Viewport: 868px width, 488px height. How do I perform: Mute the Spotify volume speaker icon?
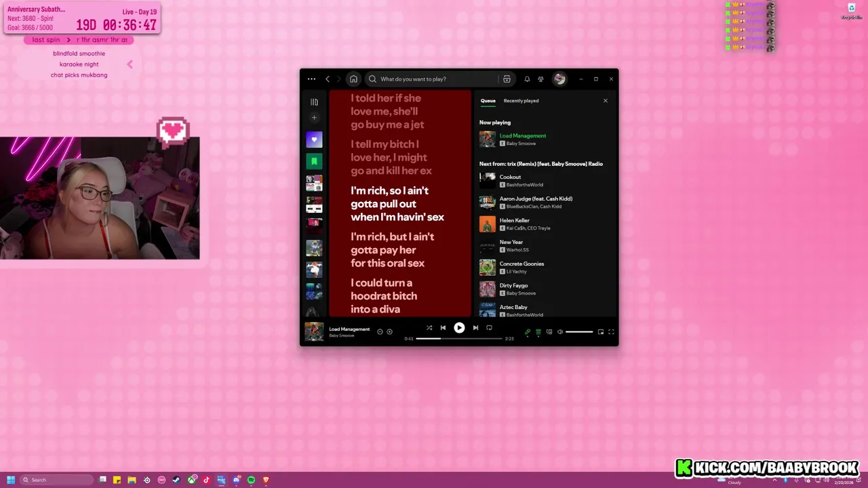[560, 332]
